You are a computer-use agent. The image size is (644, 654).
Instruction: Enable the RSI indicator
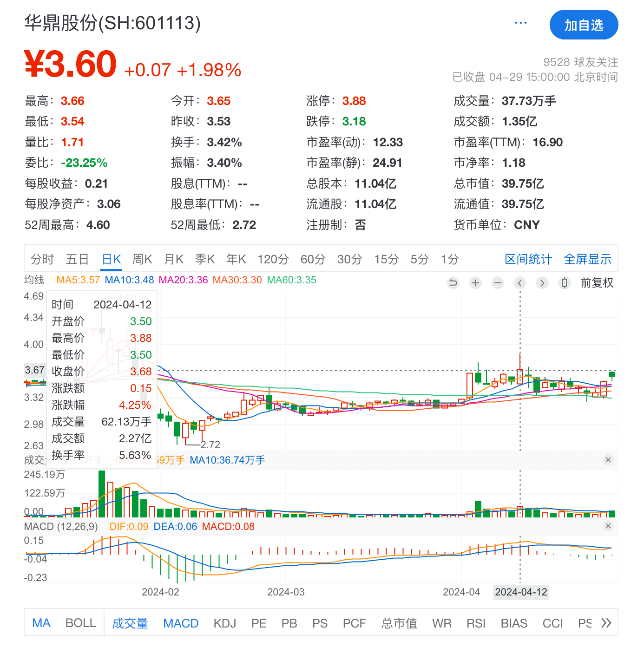point(476,623)
